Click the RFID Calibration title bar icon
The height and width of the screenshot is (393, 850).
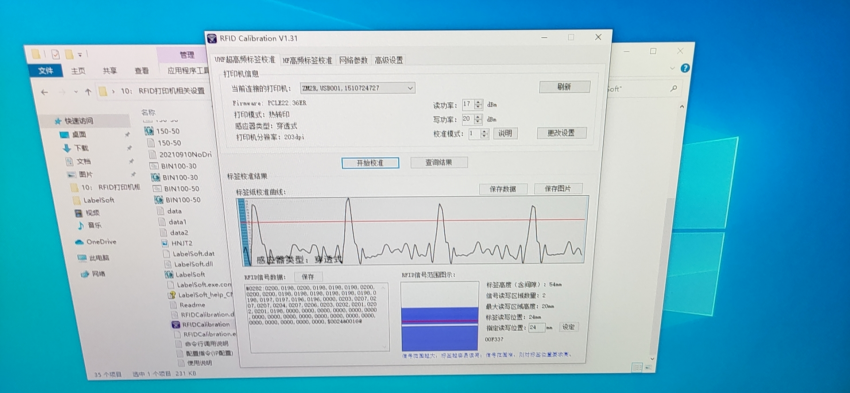tap(212, 38)
